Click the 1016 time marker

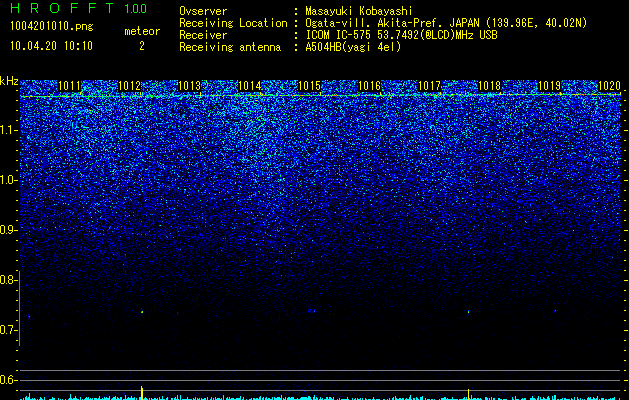(x=369, y=86)
